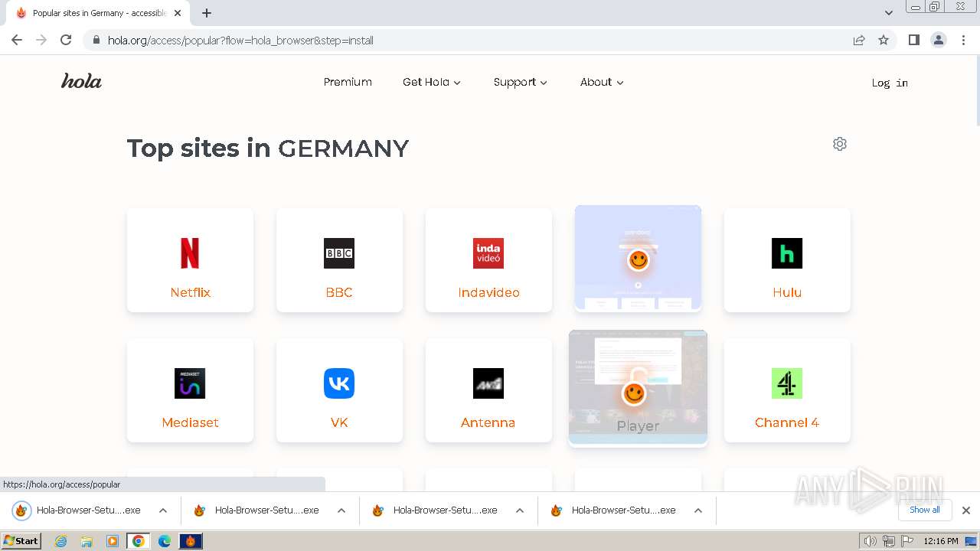Screen dimensions: 980x551
Task: Open File Explorer from the taskbar
Action: (x=87, y=541)
